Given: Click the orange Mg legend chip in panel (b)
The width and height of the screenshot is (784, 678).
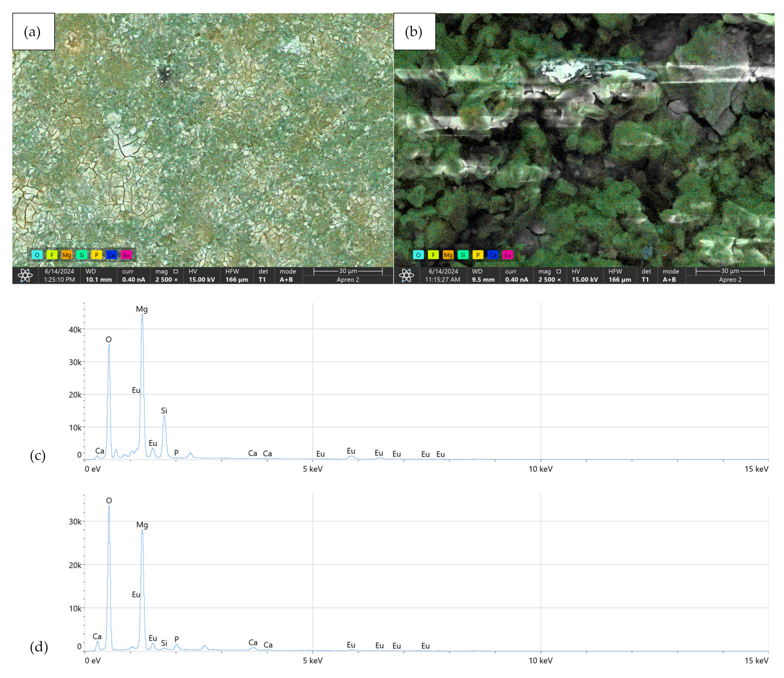Looking at the screenshot, I should pos(448,255).
